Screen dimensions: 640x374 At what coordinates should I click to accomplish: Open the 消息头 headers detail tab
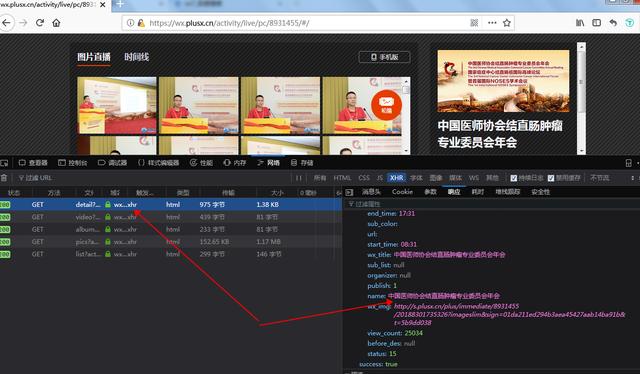(371, 192)
